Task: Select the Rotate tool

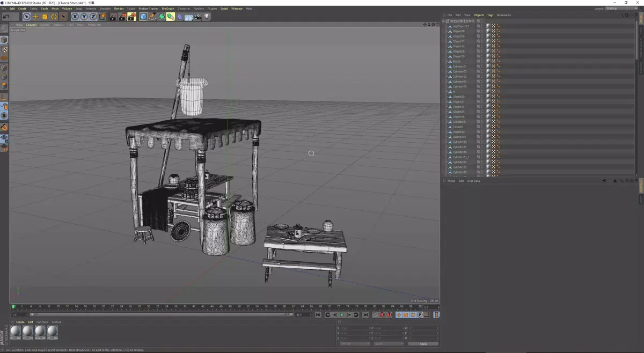Action: [x=53, y=17]
